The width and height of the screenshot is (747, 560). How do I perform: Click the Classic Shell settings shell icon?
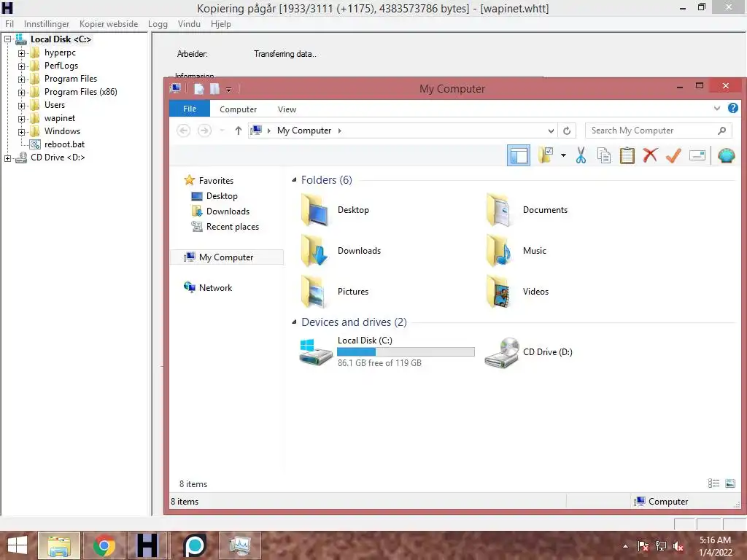click(x=726, y=155)
